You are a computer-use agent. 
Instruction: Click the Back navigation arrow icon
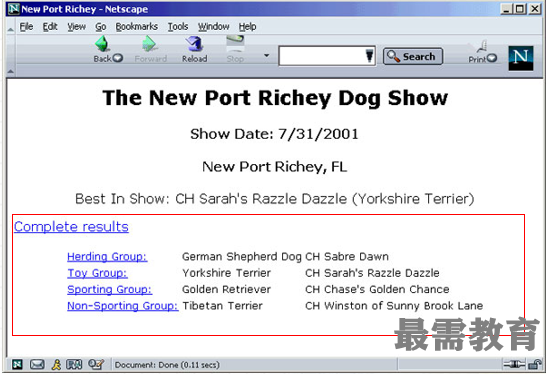102,44
